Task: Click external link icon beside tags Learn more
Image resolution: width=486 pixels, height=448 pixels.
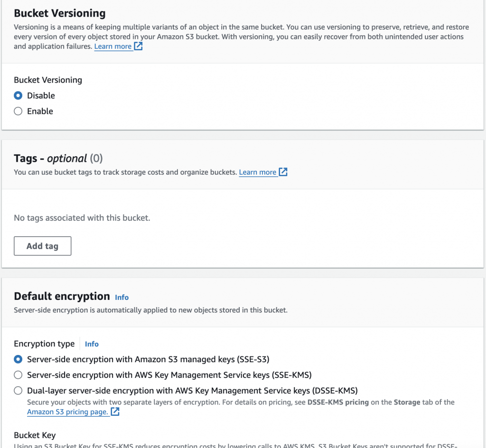Action: coord(283,172)
